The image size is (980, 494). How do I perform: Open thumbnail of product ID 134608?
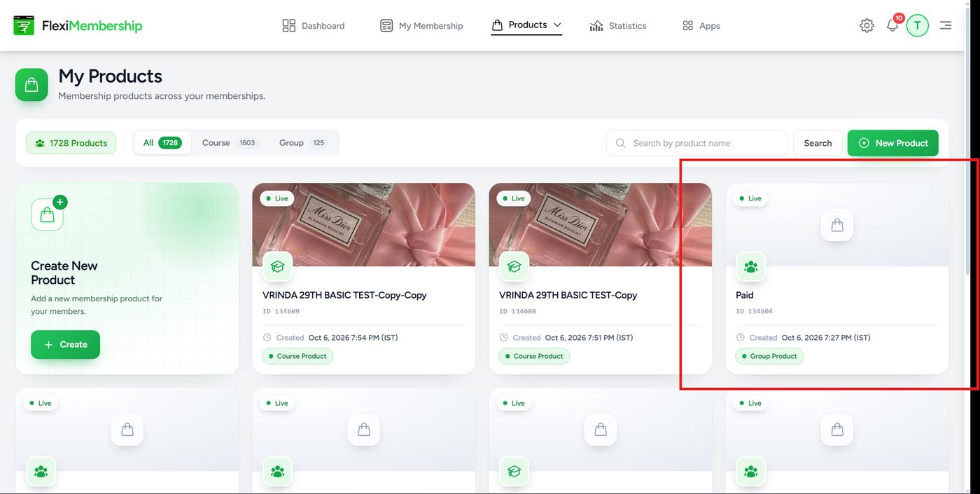pos(601,224)
